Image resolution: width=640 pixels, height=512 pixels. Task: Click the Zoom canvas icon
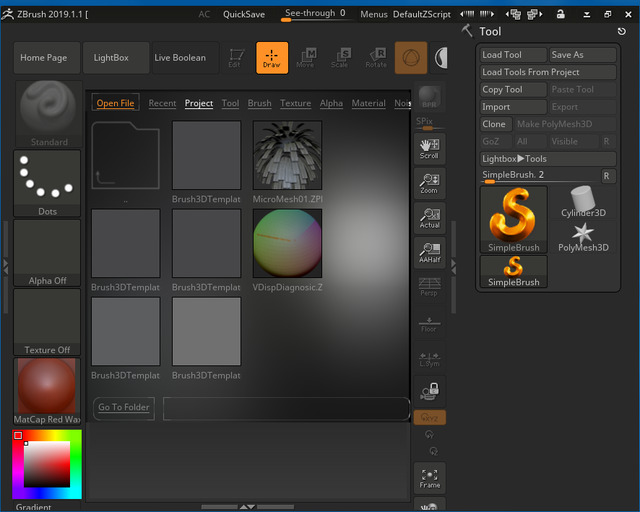point(429,184)
